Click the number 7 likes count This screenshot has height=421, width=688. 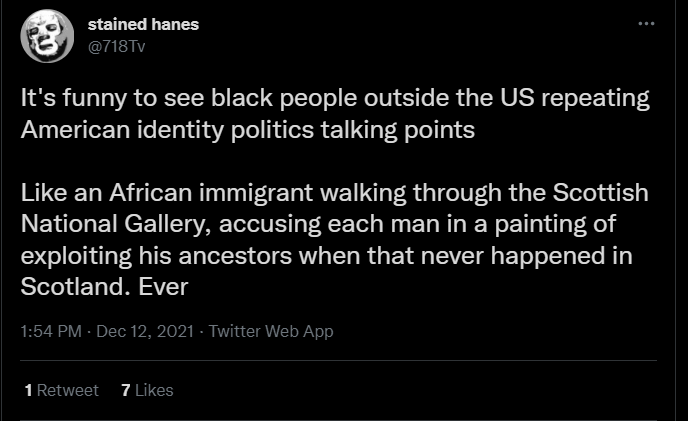click(124, 390)
